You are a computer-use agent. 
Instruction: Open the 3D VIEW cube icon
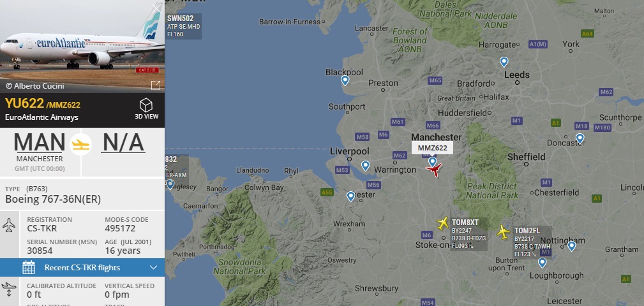click(x=146, y=105)
